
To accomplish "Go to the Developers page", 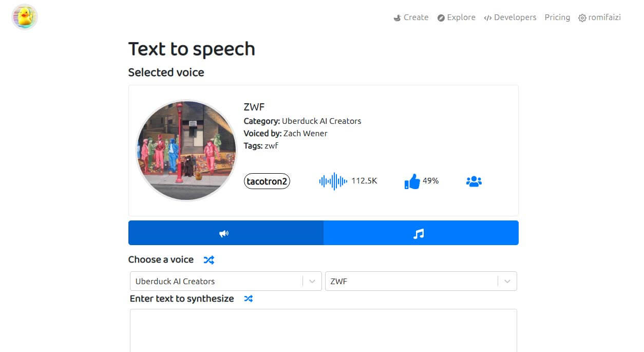I will pos(510,17).
